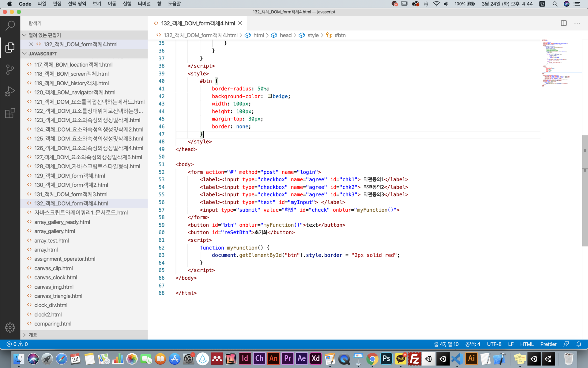Image resolution: width=588 pixels, height=368 pixels.
Task: Open file canvas_clock.html
Action: point(84,278)
